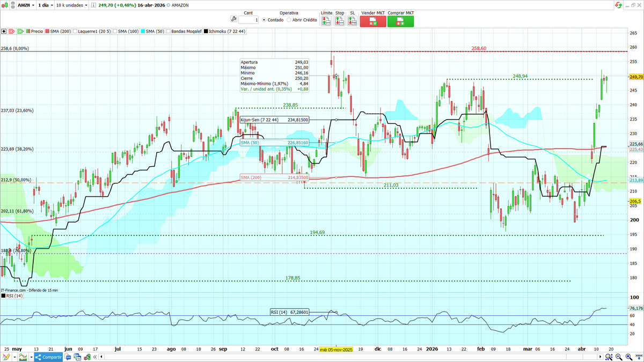Screen dimensions: 644x362
Task: Click the zoom out magnifier icon
Action: pos(619,357)
